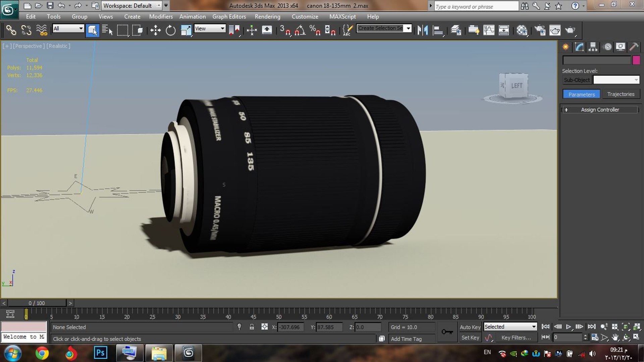Click the current frame number field
The width and height of the screenshot is (644, 362).
click(x=568, y=337)
